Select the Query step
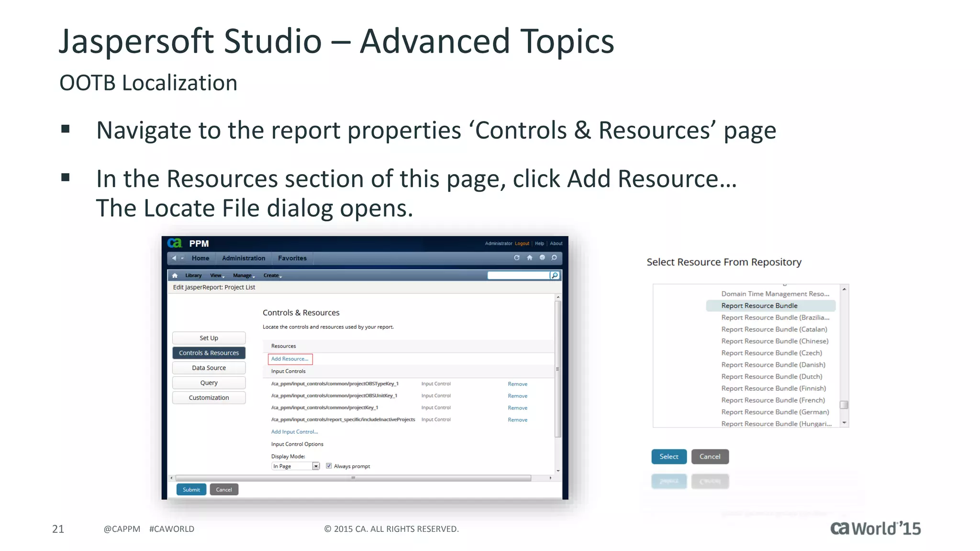 click(209, 383)
